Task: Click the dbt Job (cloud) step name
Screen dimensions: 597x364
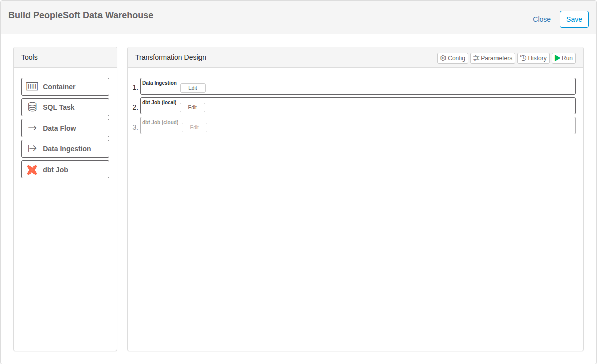Action: tap(160, 122)
